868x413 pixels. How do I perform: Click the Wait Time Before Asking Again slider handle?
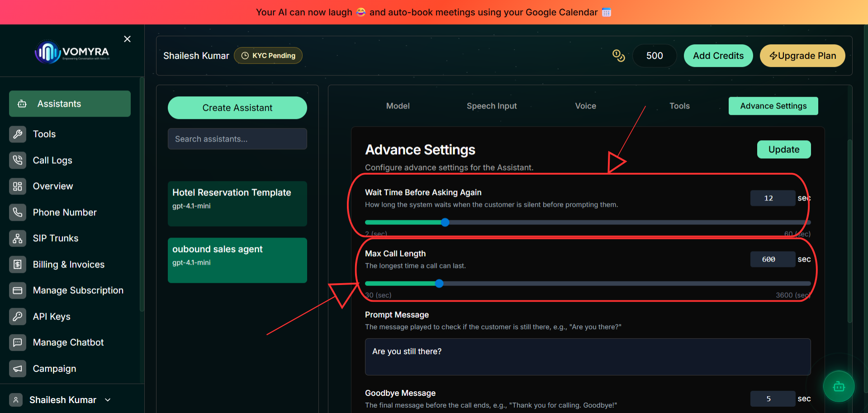pyautogui.click(x=445, y=222)
